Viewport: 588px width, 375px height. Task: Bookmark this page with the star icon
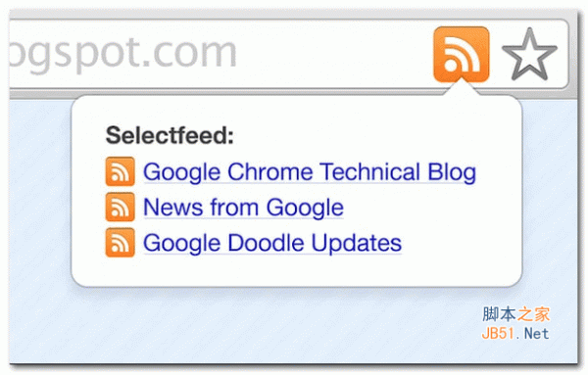pos(529,55)
